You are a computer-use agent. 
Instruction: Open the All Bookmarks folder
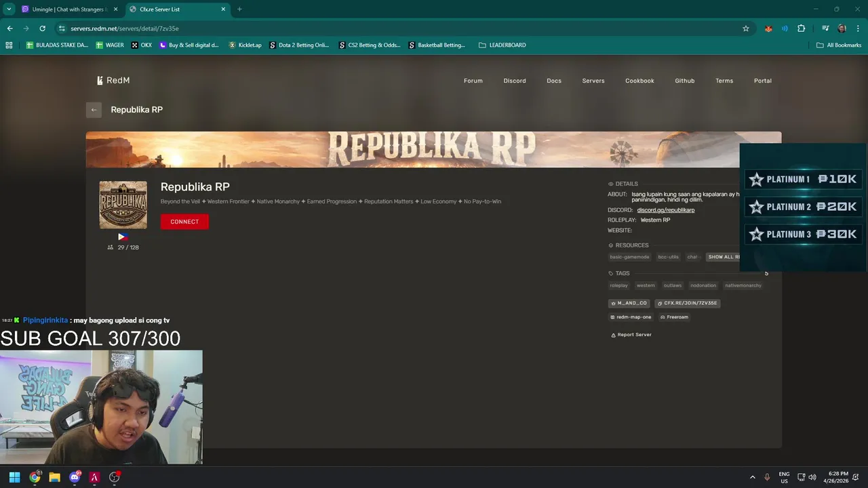pos(839,45)
